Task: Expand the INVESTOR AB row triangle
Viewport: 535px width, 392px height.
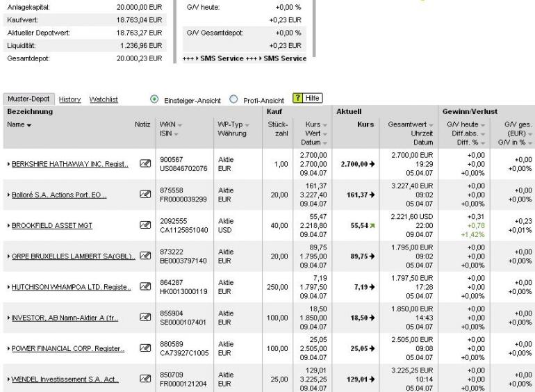Action: (8, 318)
